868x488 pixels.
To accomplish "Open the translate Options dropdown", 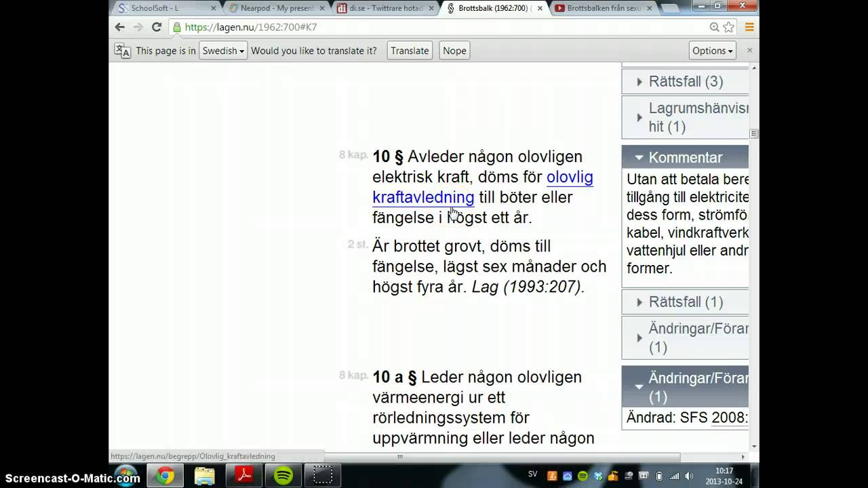I will point(712,50).
